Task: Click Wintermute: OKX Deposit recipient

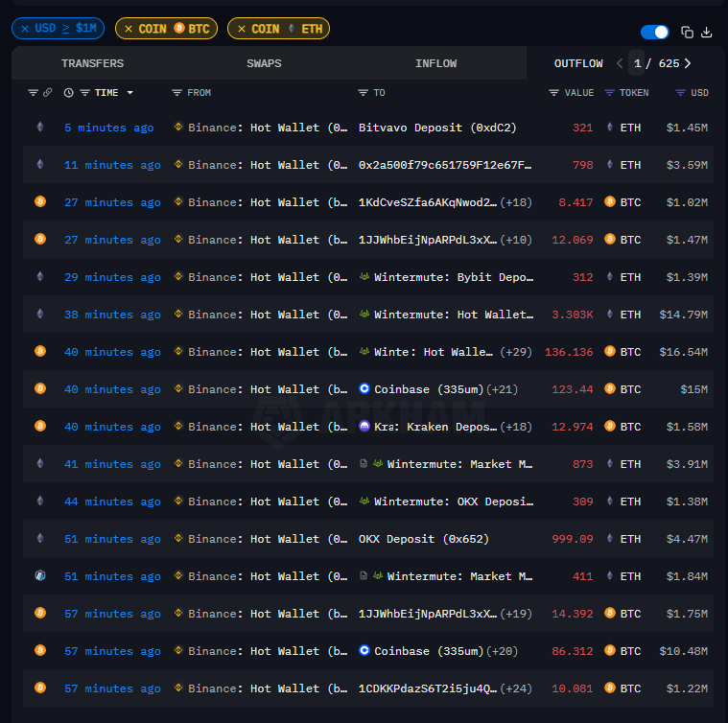Action: (454, 501)
